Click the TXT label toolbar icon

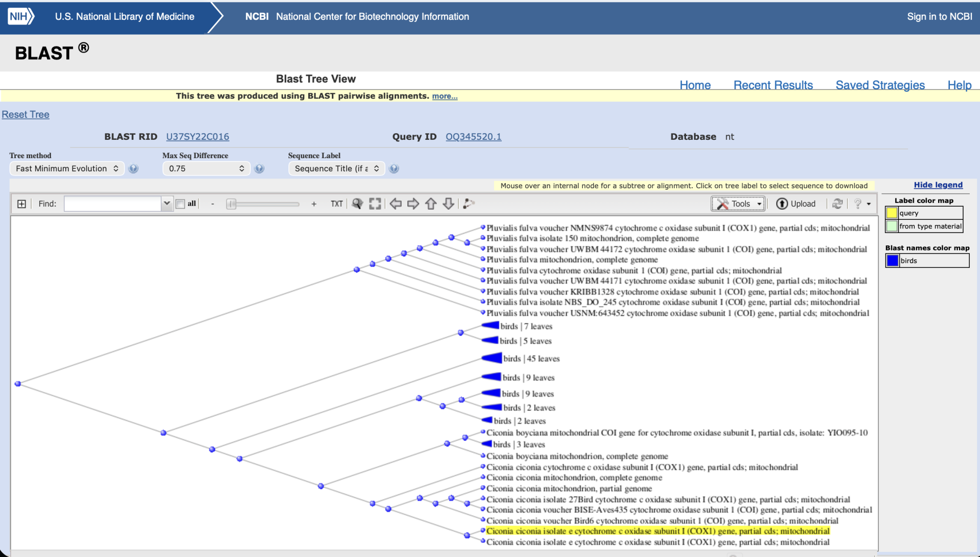[336, 204]
